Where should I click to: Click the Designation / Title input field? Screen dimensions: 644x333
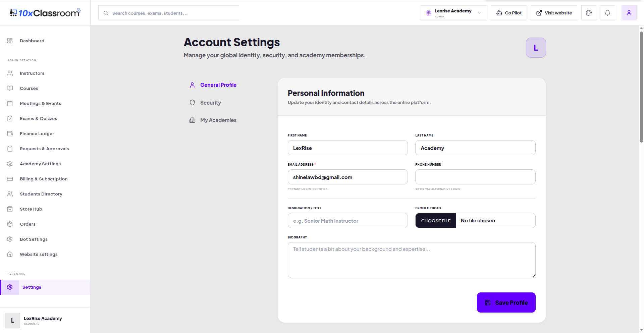pos(348,221)
